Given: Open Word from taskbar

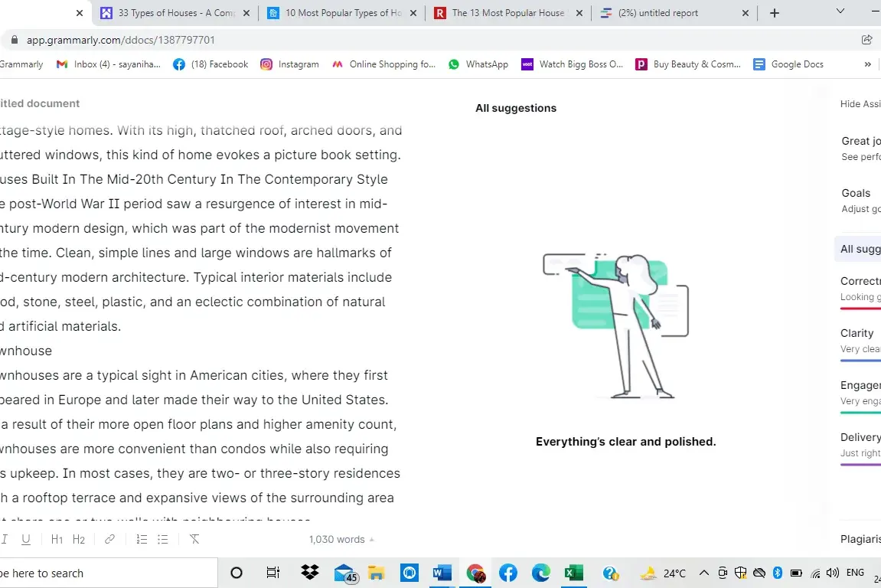Looking at the screenshot, I should [442, 573].
